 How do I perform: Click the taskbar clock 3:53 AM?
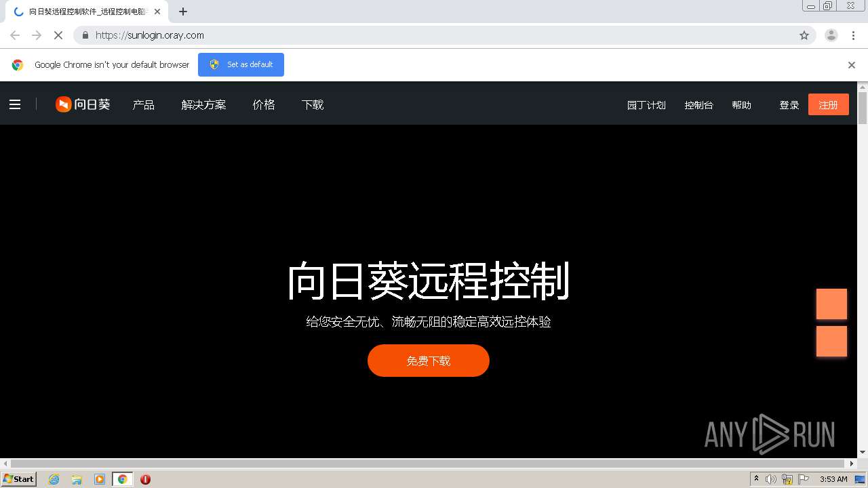[833, 479]
